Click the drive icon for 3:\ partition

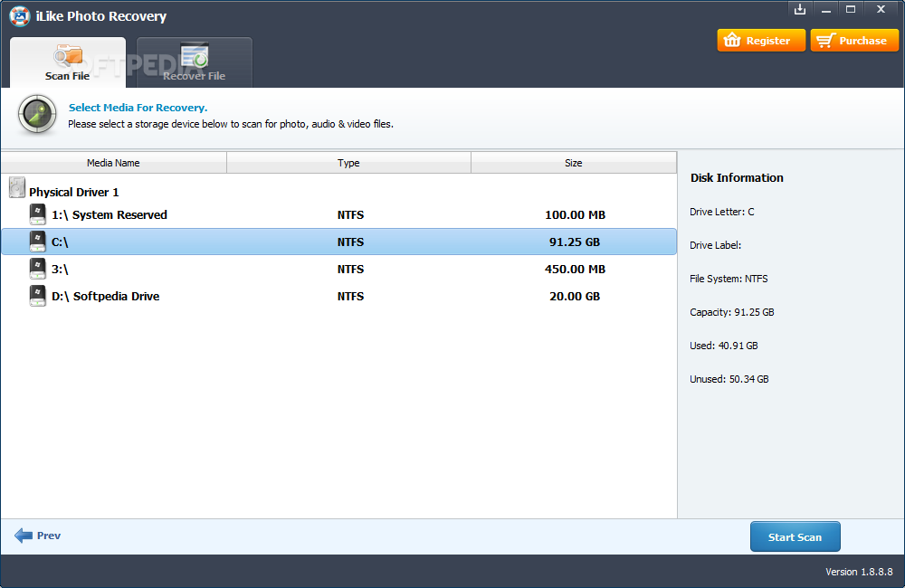tap(37, 269)
